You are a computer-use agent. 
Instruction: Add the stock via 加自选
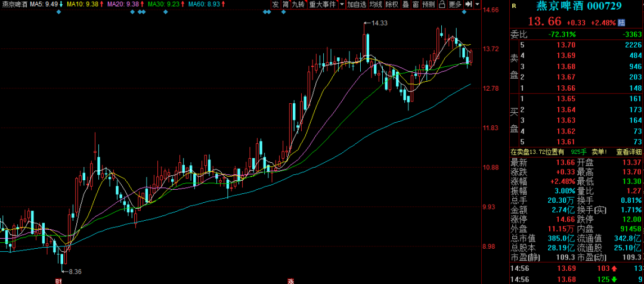pos(356,5)
